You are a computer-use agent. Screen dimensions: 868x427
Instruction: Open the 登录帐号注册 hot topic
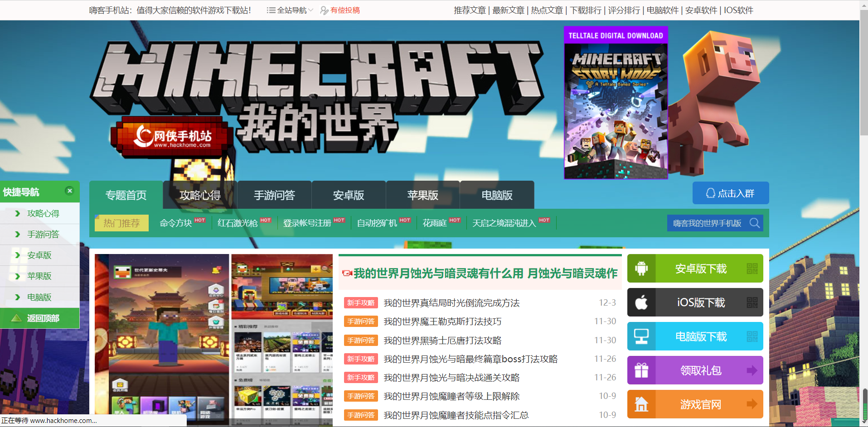coord(307,223)
